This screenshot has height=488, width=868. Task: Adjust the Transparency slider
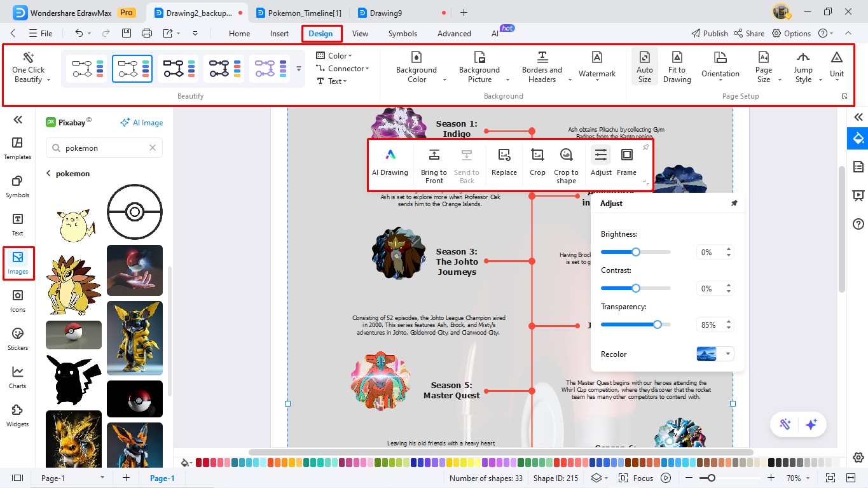[x=636, y=324]
